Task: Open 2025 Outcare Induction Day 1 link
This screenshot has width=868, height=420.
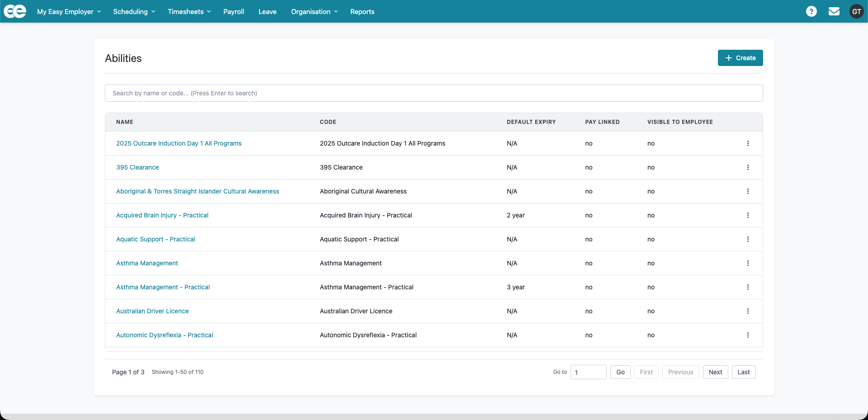Action: point(179,143)
